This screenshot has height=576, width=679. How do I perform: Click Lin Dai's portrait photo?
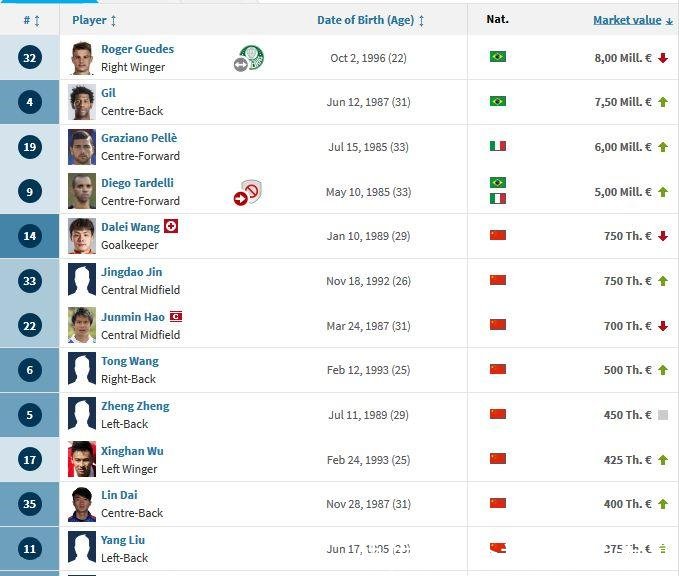tap(82, 504)
